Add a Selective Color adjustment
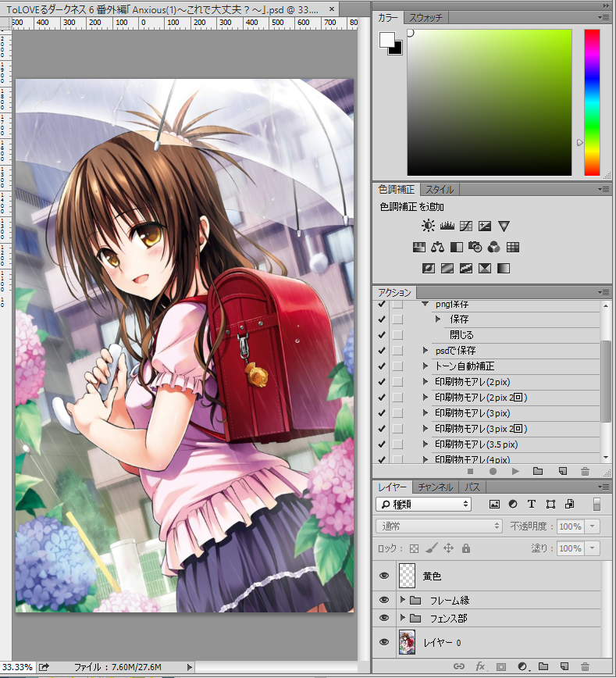The width and height of the screenshot is (616, 678). pyautogui.click(x=485, y=269)
